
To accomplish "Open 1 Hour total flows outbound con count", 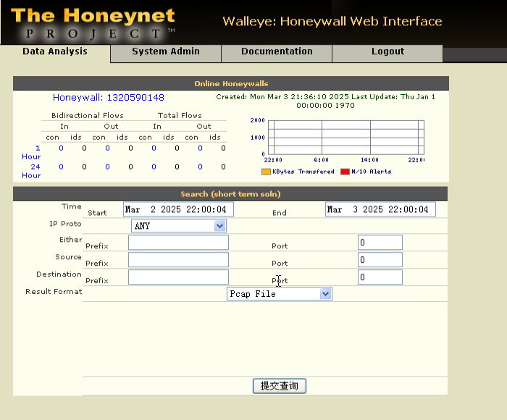I will click(x=200, y=148).
